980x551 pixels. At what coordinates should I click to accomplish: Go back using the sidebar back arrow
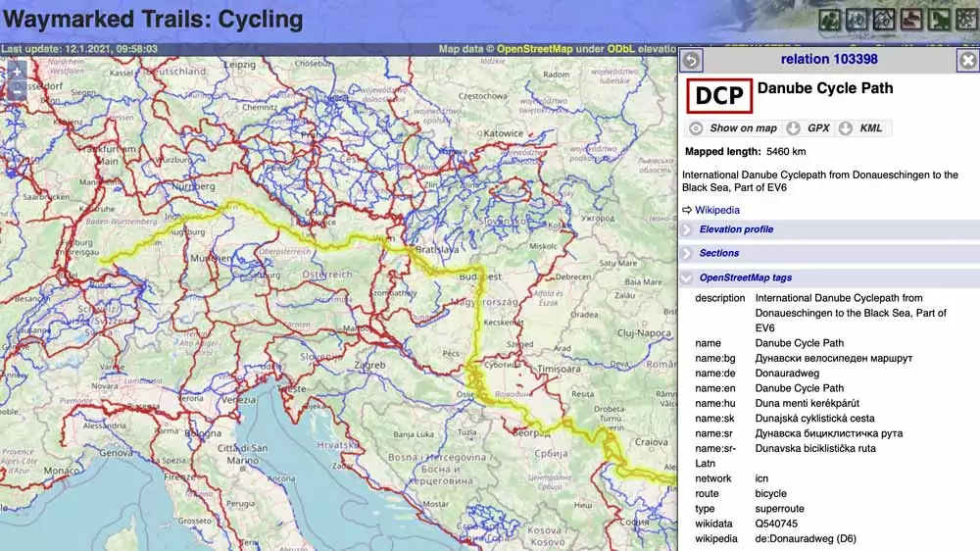point(691,60)
